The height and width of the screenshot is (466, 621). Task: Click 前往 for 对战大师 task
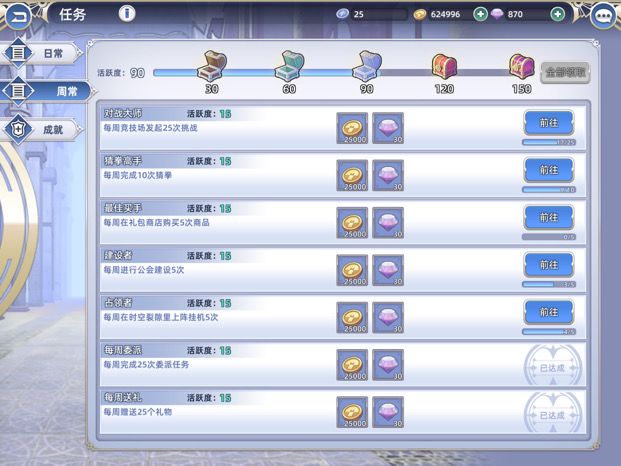[x=549, y=123]
